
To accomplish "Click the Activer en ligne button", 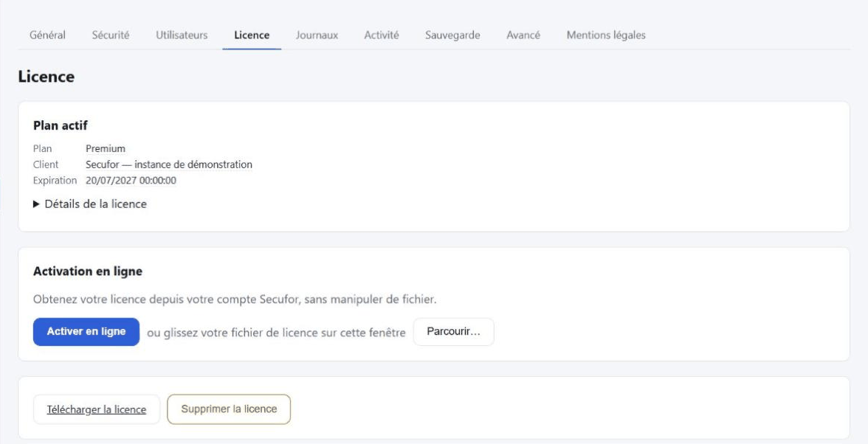I will tap(86, 332).
